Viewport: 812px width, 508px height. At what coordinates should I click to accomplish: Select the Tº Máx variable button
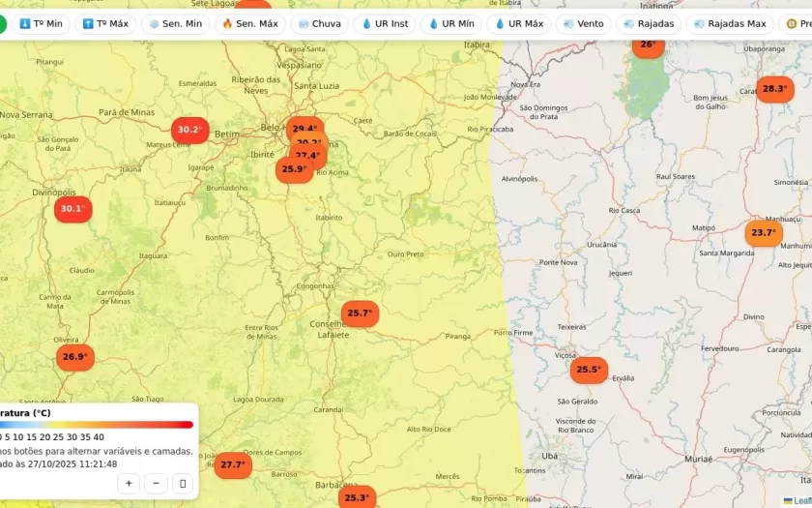pos(105,24)
